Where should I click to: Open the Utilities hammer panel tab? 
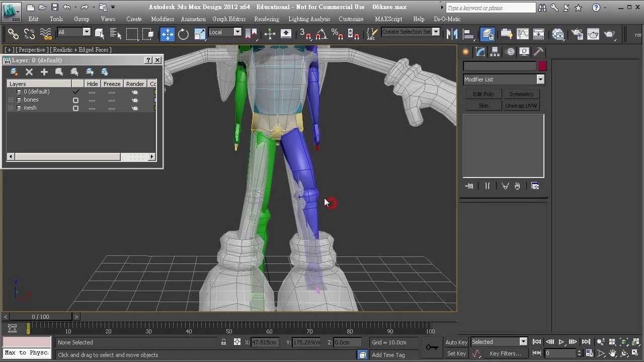(x=538, y=51)
